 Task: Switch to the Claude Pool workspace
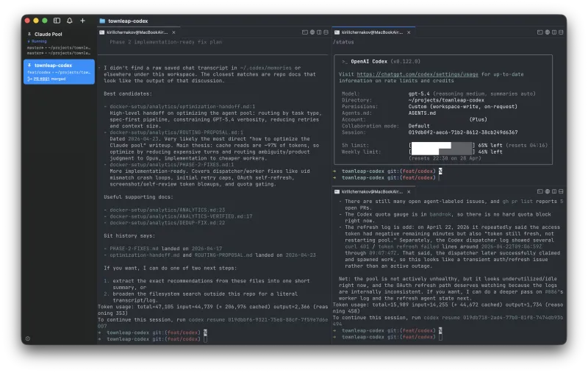tap(60, 43)
